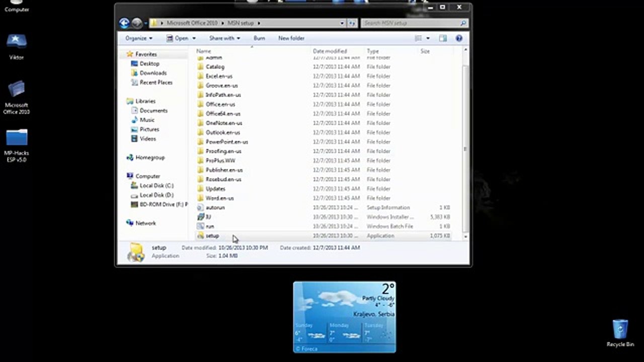
Task: Open the address bar history dropdown
Action: (x=342, y=23)
